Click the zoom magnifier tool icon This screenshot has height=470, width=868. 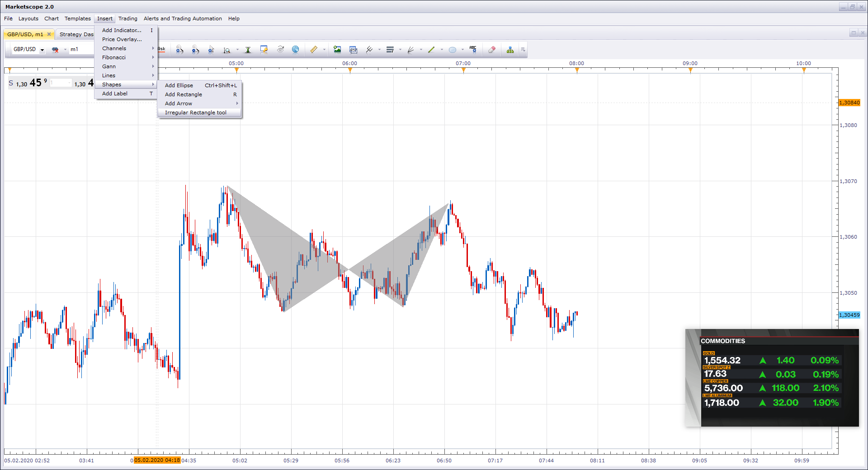click(226, 50)
